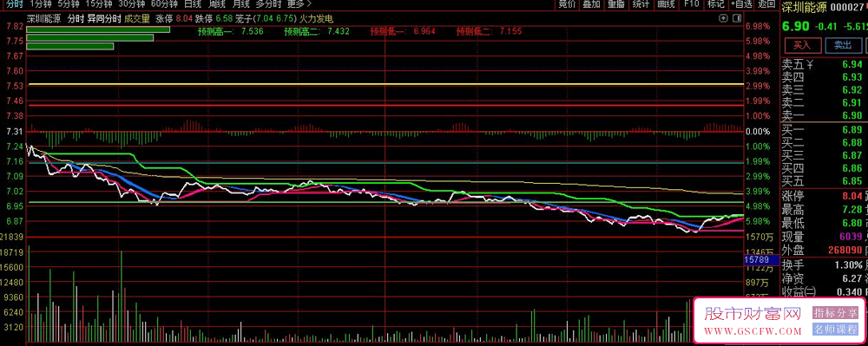Open the F10 company info button
The image size is (868, 346).
(x=692, y=4)
